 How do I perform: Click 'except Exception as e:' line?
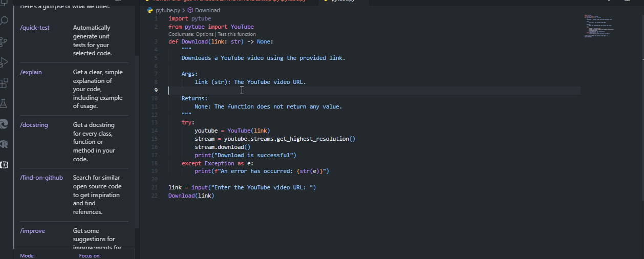[217, 163]
